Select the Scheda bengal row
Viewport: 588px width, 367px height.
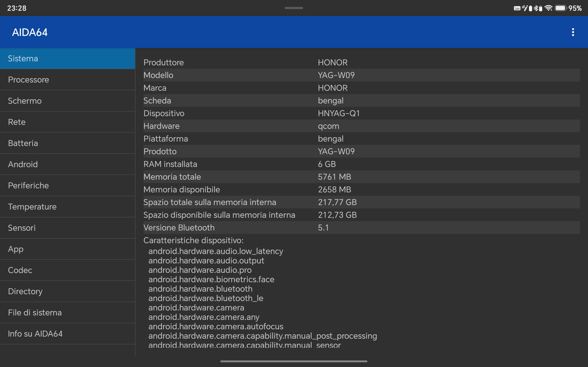pyautogui.click(x=362, y=100)
